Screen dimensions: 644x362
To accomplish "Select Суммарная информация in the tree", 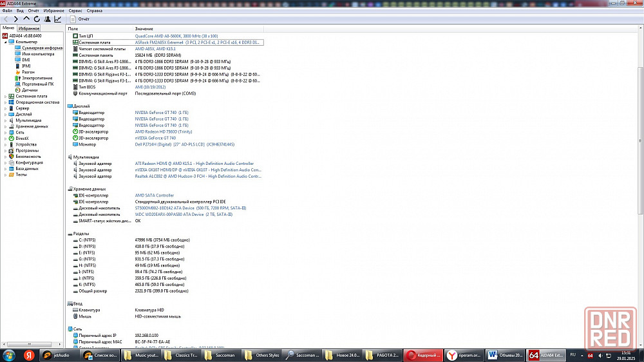I will pyautogui.click(x=43, y=48).
